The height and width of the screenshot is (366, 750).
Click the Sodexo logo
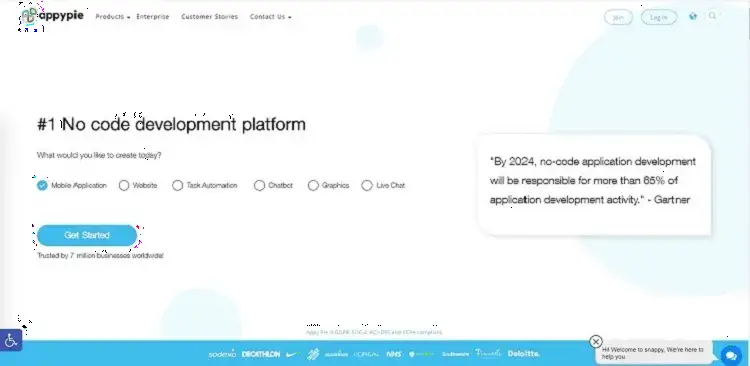pos(222,354)
